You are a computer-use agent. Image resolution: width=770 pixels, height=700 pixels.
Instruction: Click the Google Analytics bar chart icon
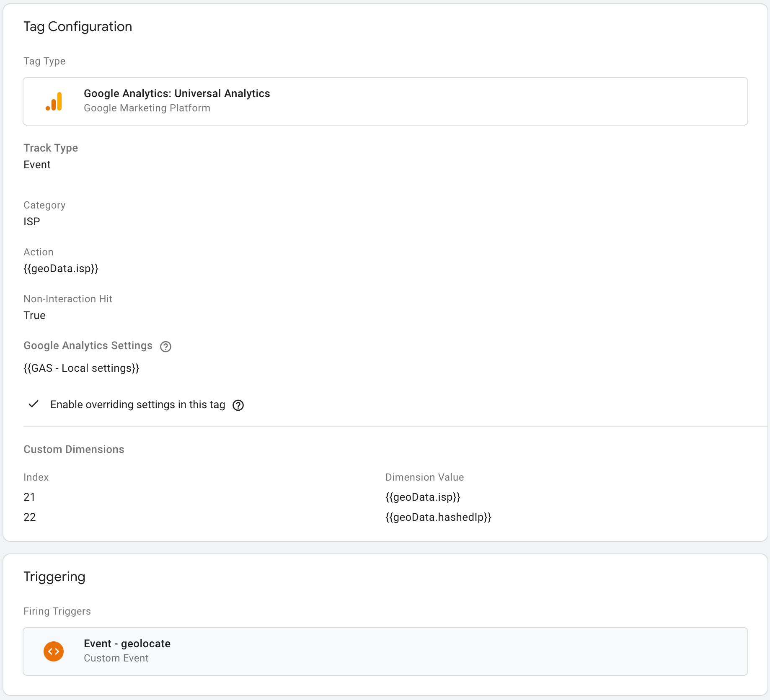coord(54,101)
